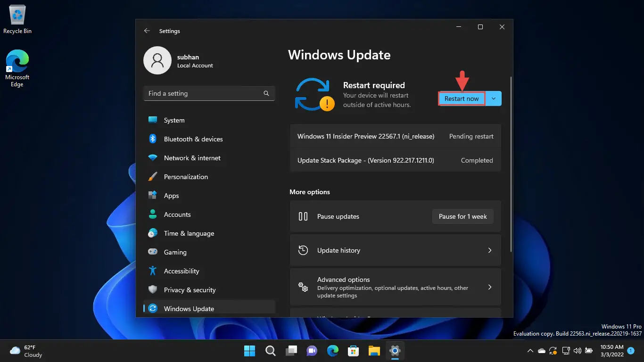Open the Accounts settings section
This screenshot has width=644, height=362.
[177, 214]
